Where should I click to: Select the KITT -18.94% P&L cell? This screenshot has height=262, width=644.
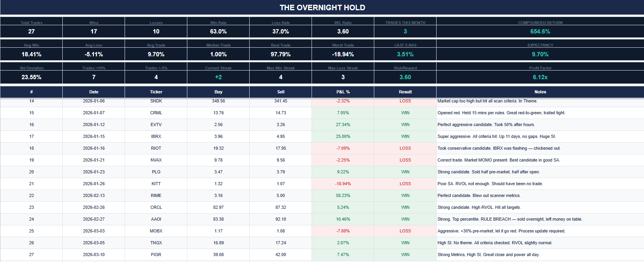pos(343,184)
